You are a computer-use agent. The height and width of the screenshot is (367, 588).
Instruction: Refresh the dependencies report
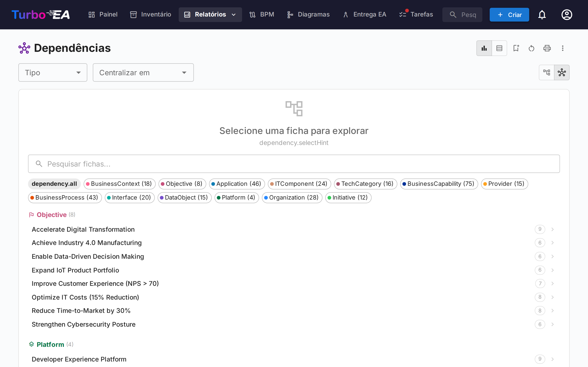tap(531, 48)
